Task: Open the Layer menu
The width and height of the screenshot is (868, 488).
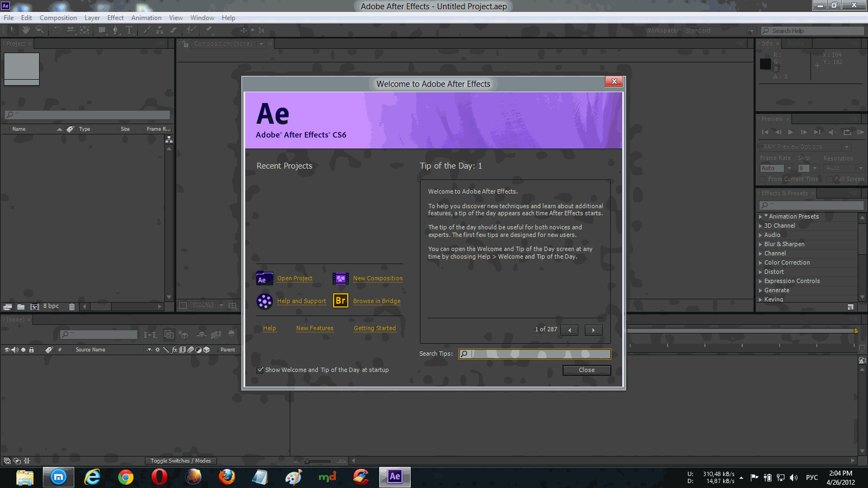Action: [x=92, y=18]
